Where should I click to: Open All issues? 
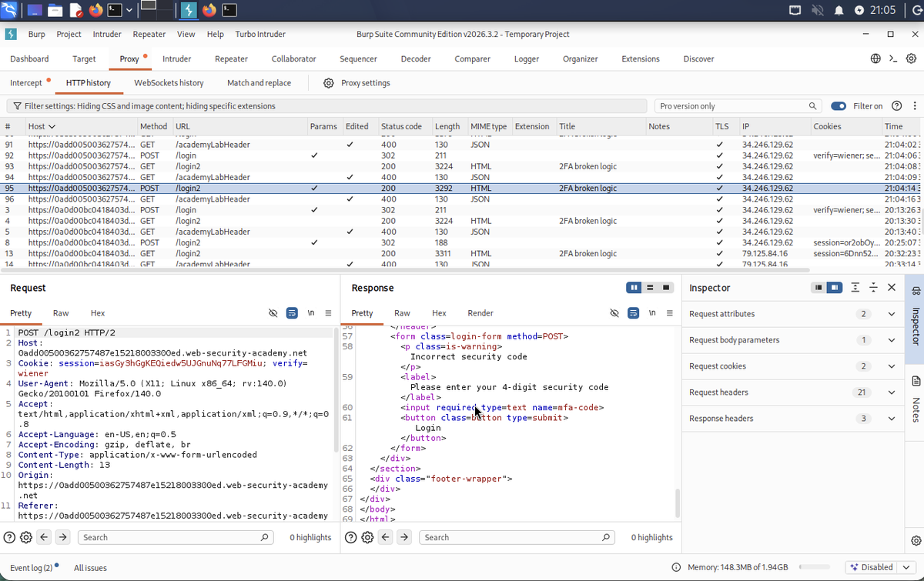coord(90,567)
